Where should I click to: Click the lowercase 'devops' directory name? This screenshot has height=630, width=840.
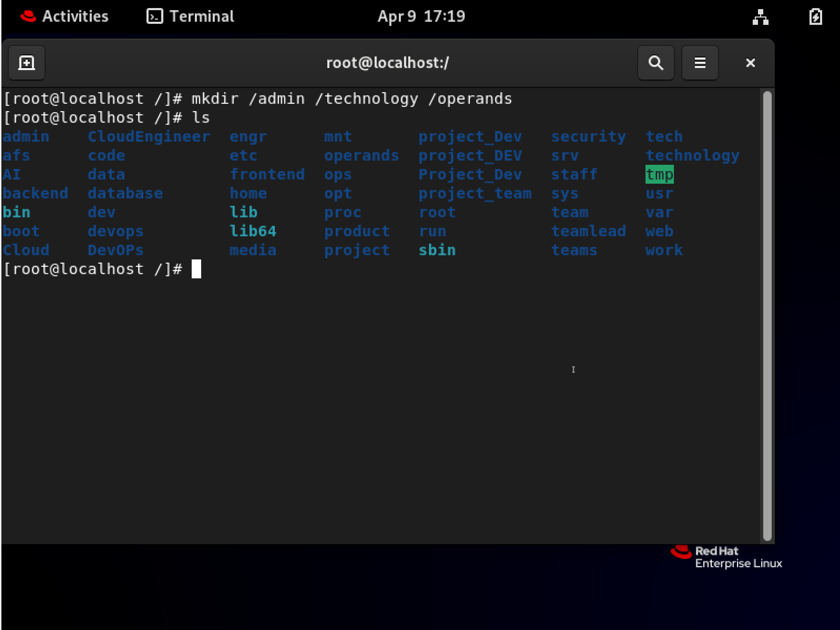coord(116,231)
